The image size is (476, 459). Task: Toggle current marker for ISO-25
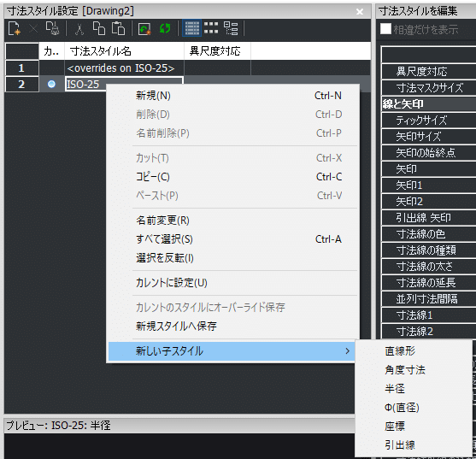point(51,84)
